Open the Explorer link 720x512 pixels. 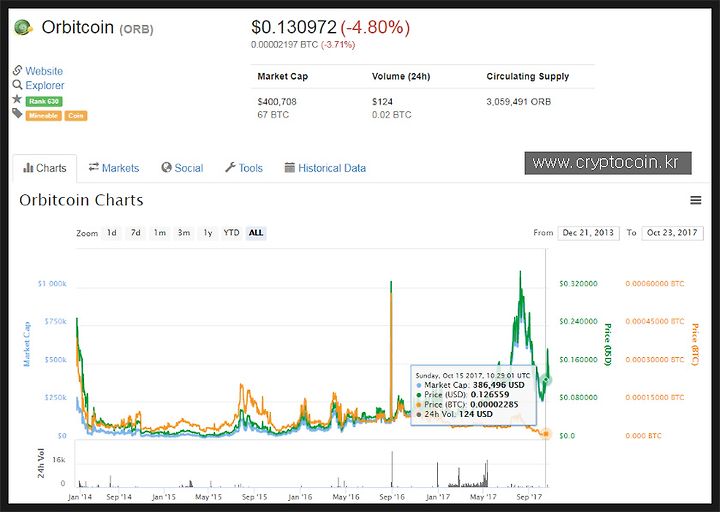[45, 85]
